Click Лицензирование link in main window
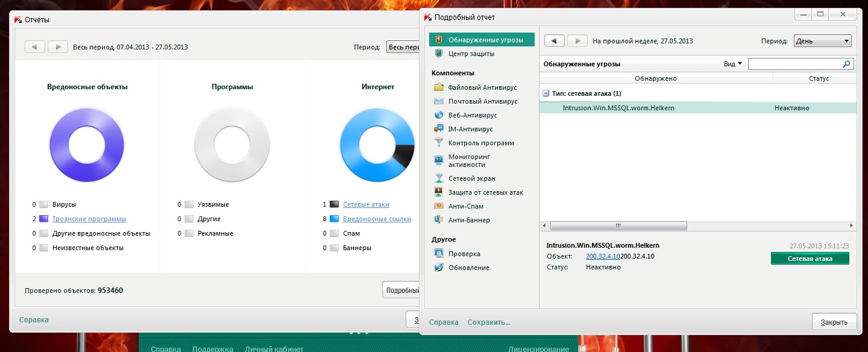The image size is (868, 352). tap(538, 348)
